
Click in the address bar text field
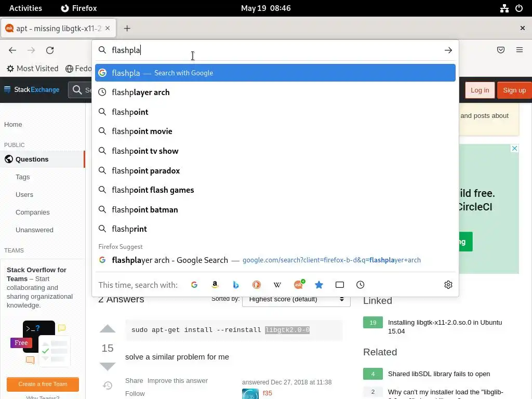point(275,50)
